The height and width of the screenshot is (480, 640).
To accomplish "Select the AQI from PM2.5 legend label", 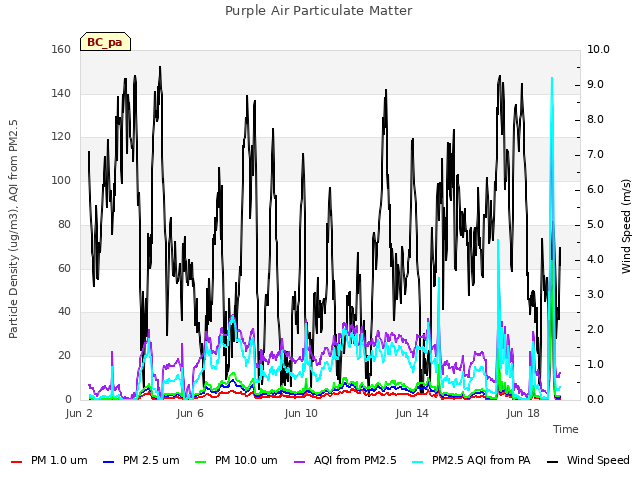I will [x=355, y=460].
